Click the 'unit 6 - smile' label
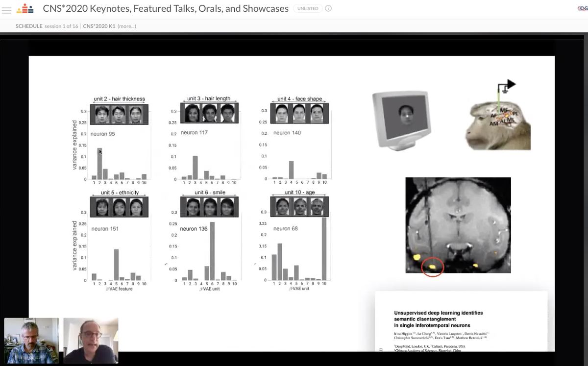 coord(210,193)
